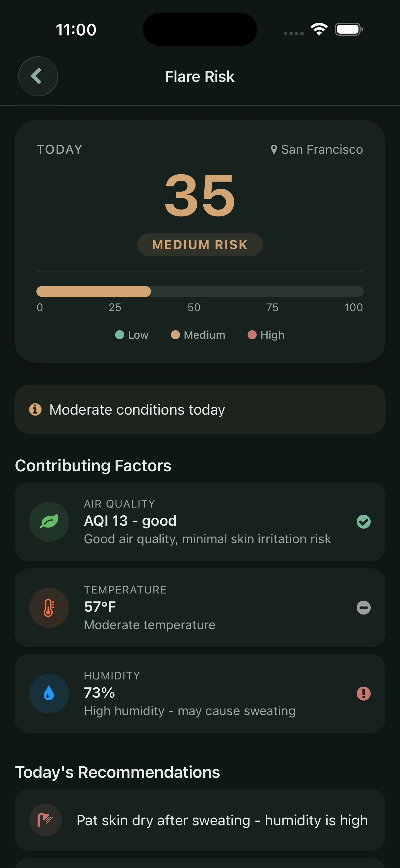Image resolution: width=400 pixels, height=868 pixels.
Task: Expand the Humidity factor card
Action: pos(200,693)
